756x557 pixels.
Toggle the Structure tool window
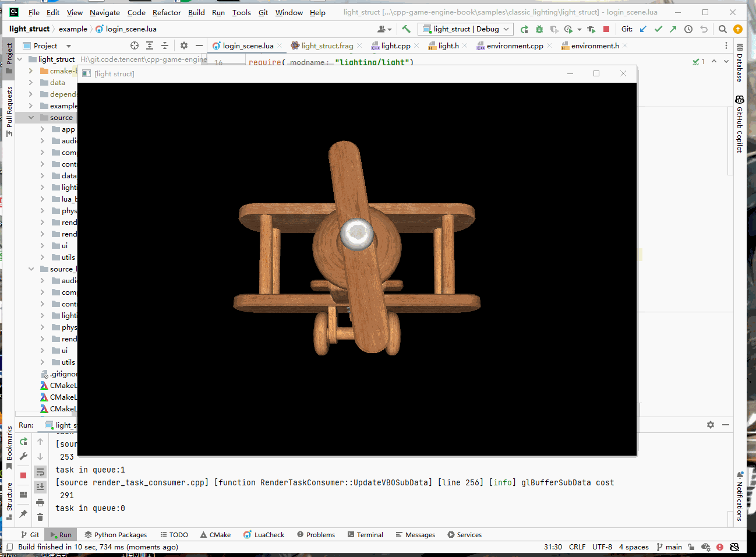click(9, 501)
